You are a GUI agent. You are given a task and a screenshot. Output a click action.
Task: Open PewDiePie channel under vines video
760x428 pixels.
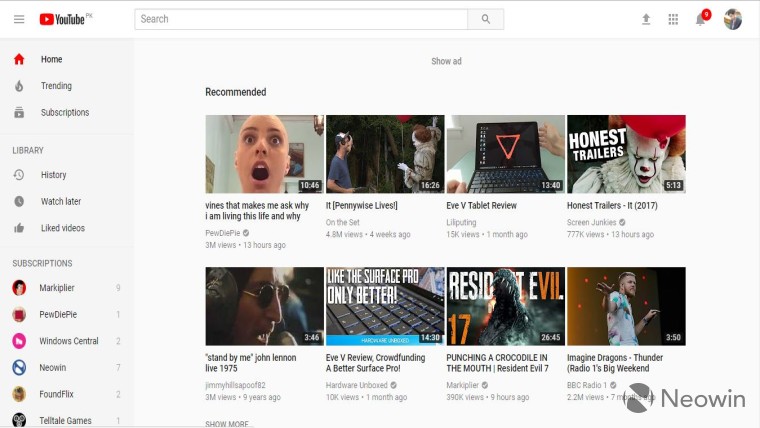[222, 233]
